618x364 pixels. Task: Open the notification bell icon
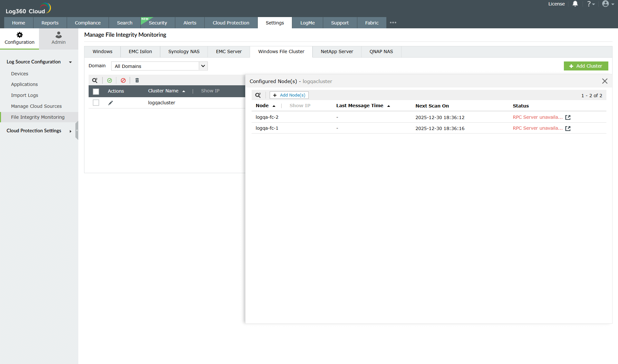point(575,4)
